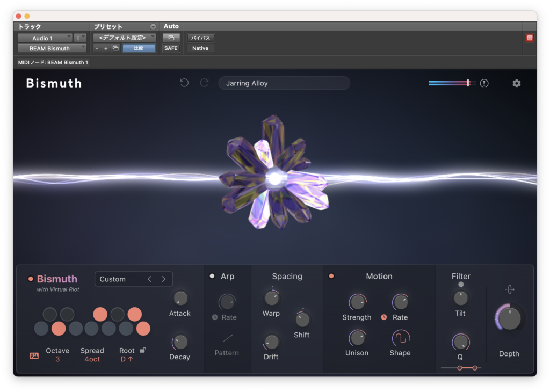Viewport: 550px width, 392px height.
Task: Open the settings gear icon
Action: [516, 83]
